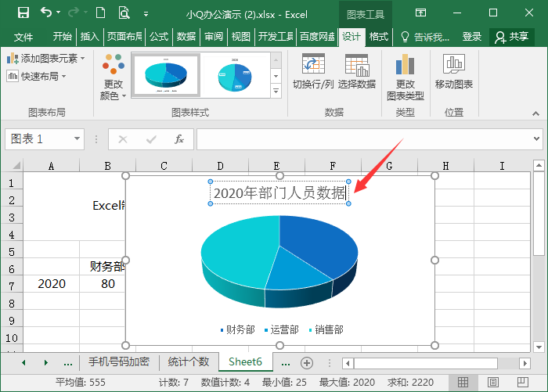This screenshot has height=392, width=548.
Task: Open the 公式 ribbon tab
Action: click(x=159, y=36)
